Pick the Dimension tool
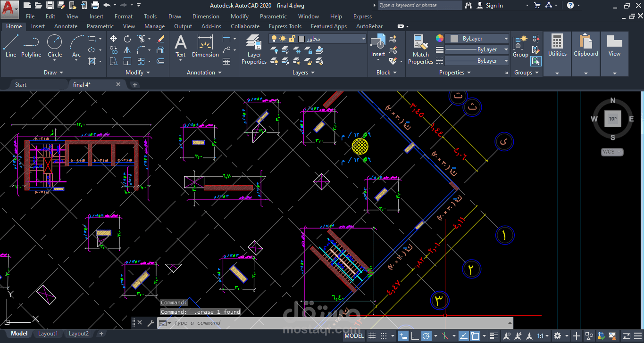 (205, 47)
